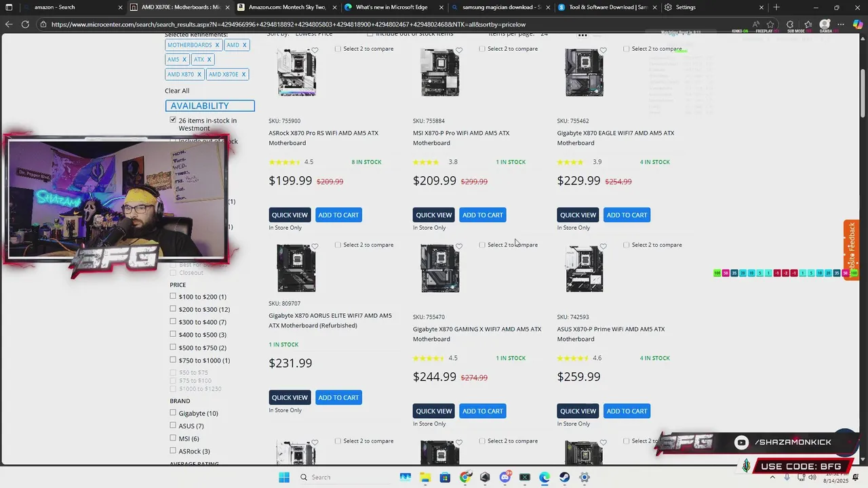Click heart icon on MSI X870-P Pro

click(459, 50)
